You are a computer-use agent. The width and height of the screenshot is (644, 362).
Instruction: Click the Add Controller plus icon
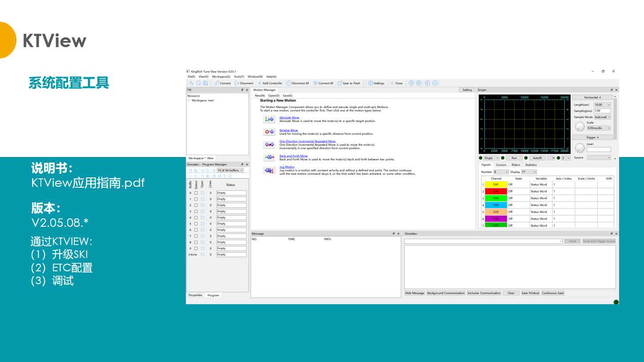tap(260, 83)
